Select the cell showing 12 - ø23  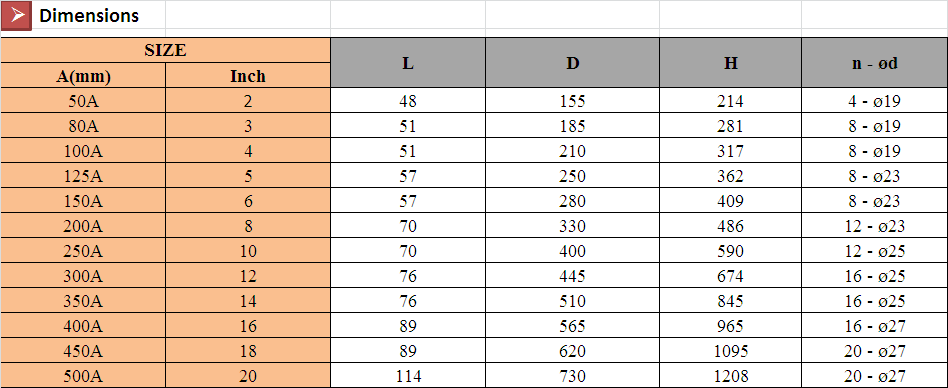pyautogui.click(x=874, y=226)
